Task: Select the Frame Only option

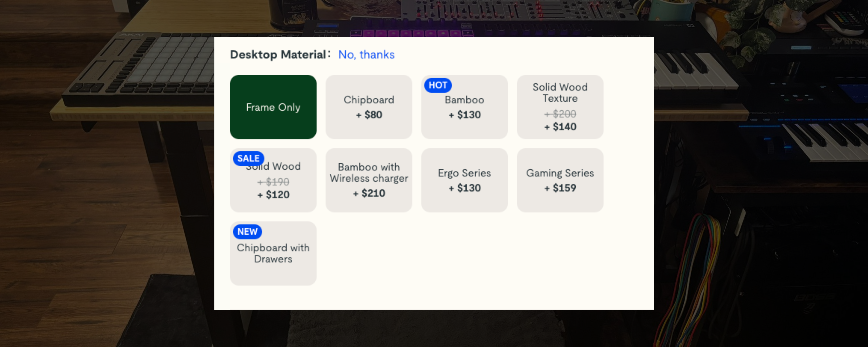Action: pyautogui.click(x=273, y=107)
